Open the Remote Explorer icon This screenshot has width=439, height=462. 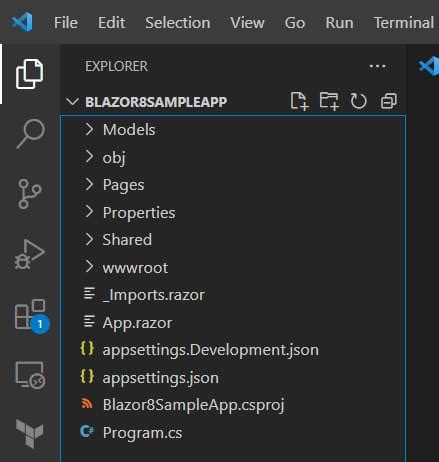pos(30,375)
